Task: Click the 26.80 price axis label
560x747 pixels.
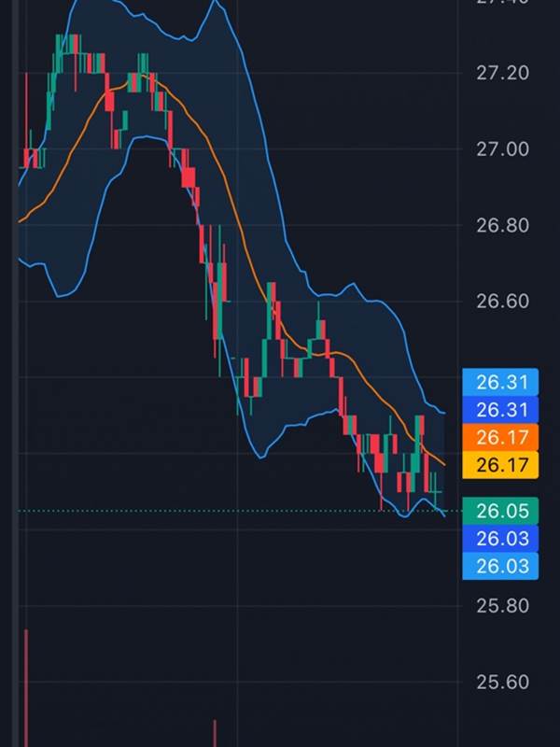Action: tap(502, 225)
